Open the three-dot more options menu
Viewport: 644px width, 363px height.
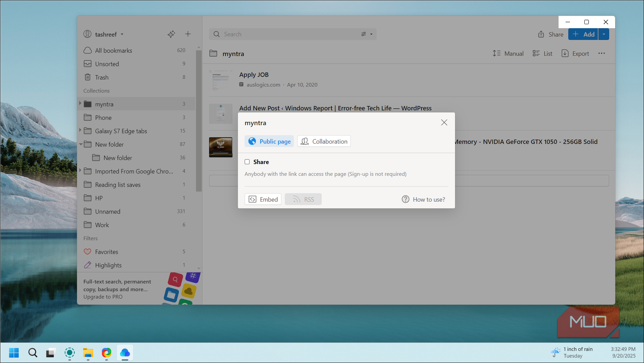pyautogui.click(x=601, y=54)
